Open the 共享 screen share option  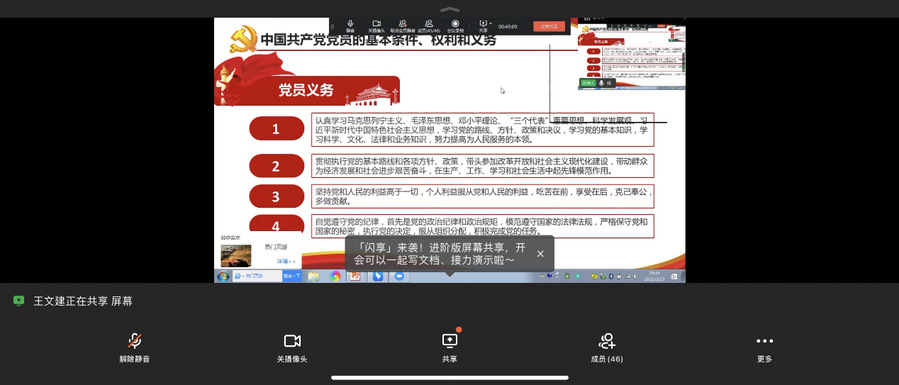[x=450, y=347]
